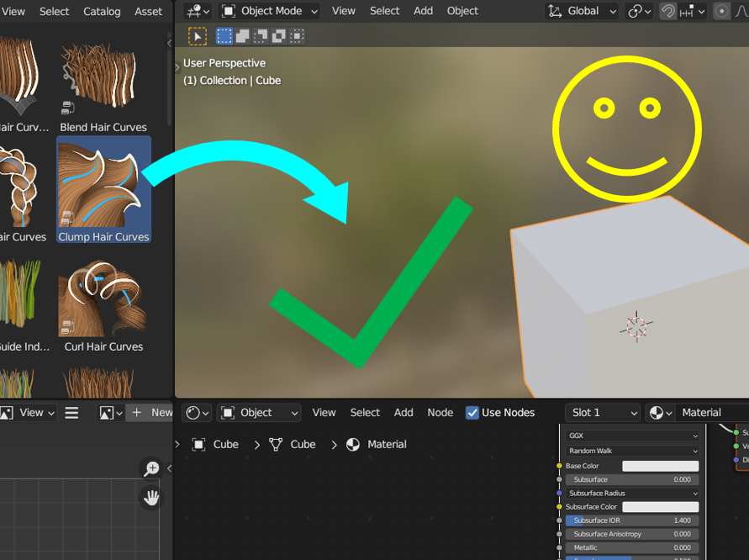Activate the Select Box tool icon
Screen dimensions: 749x560
[198, 36]
